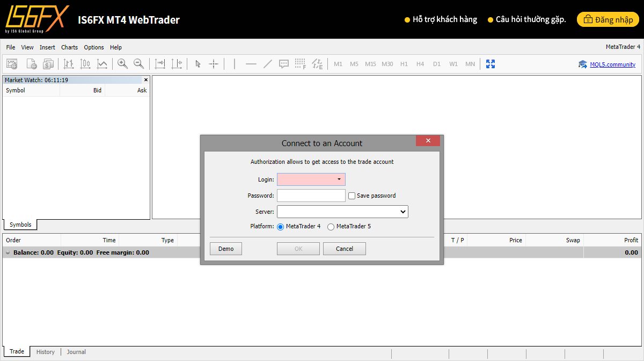The image size is (644, 361).
Task: Switch to the History tab
Action: pos(46,352)
